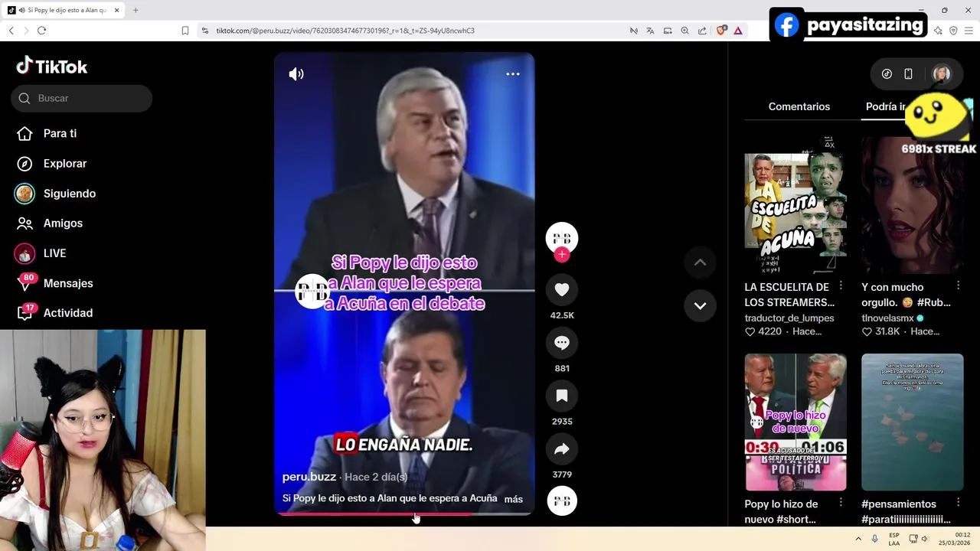The height and width of the screenshot is (551, 980).
Task: Open the Leo AI sparkle icon
Action: [x=938, y=31]
